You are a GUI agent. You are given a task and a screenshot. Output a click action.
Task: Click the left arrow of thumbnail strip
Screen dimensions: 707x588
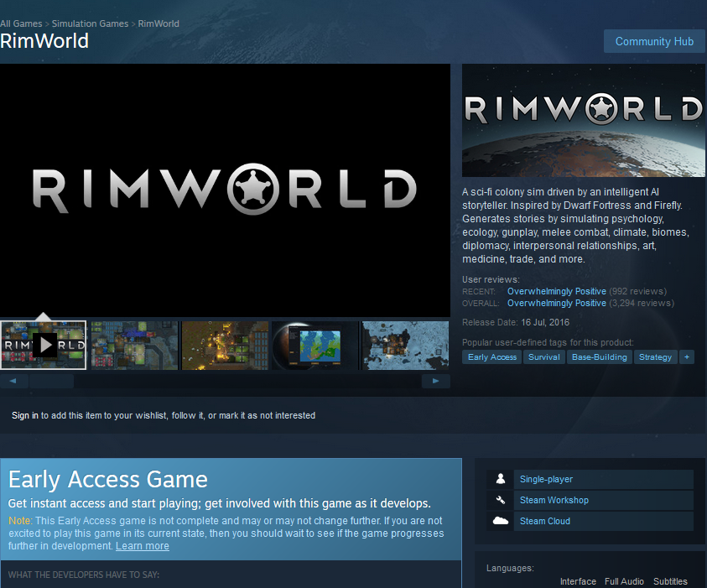tap(13, 381)
